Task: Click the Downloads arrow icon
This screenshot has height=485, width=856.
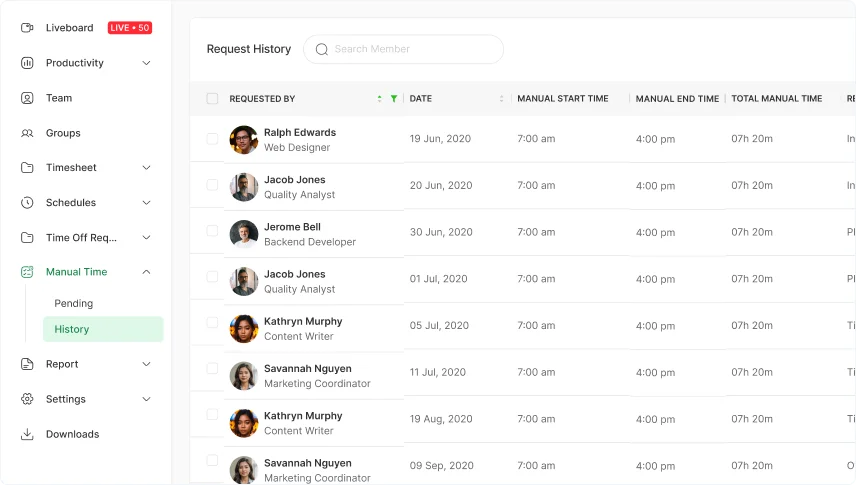Action: (x=27, y=434)
